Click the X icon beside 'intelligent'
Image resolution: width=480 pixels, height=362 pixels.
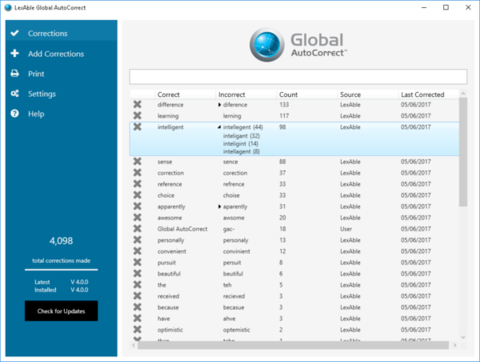[137, 127]
